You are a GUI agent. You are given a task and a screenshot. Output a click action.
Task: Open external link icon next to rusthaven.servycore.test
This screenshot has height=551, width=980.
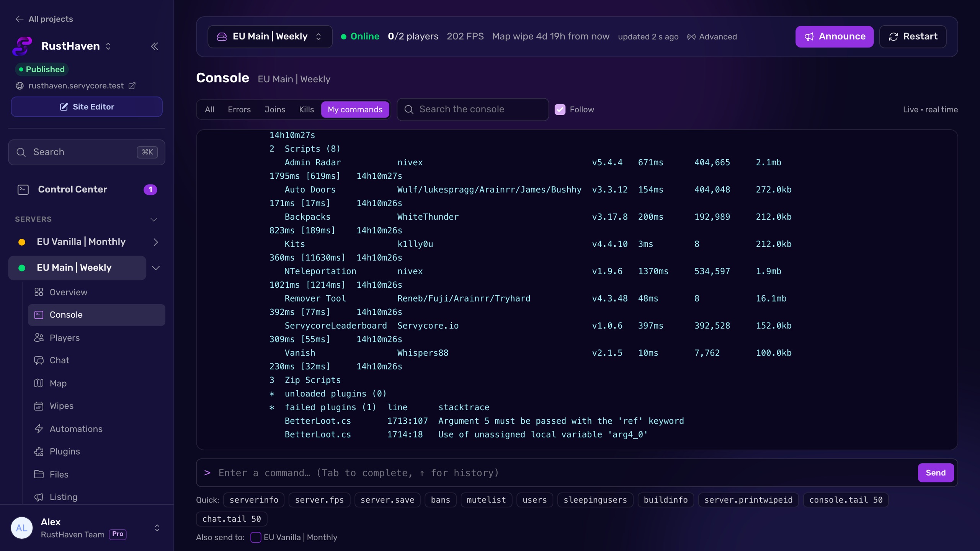point(132,86)
